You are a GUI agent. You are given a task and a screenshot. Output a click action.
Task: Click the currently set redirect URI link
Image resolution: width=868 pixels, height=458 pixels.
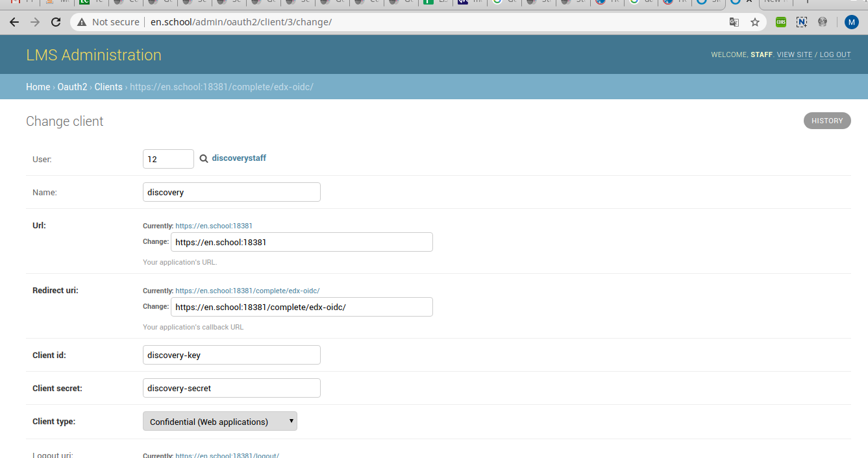point(248,290)
